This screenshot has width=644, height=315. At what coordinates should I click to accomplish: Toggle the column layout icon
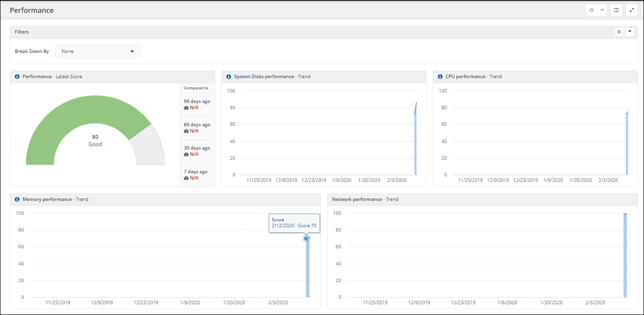click(617, 10)
